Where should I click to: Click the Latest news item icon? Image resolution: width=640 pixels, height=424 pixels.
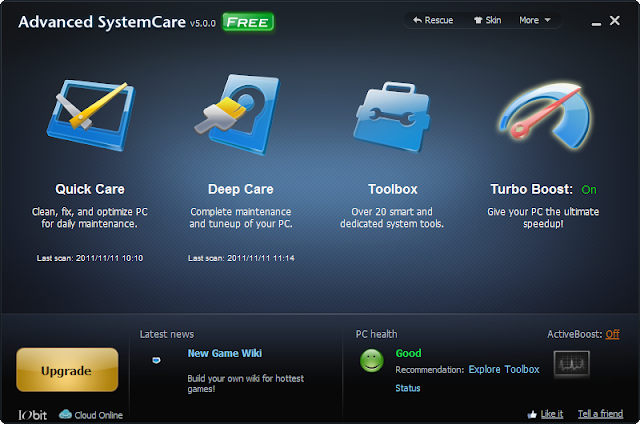[x=156, y=360]
